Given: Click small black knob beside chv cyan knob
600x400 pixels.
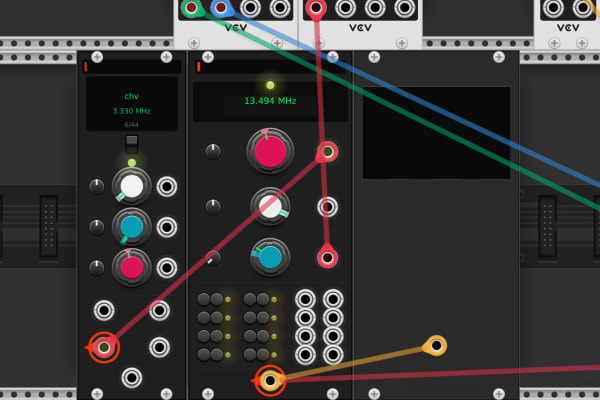Looking at the screenshot, I should click(x=96, y=227).
